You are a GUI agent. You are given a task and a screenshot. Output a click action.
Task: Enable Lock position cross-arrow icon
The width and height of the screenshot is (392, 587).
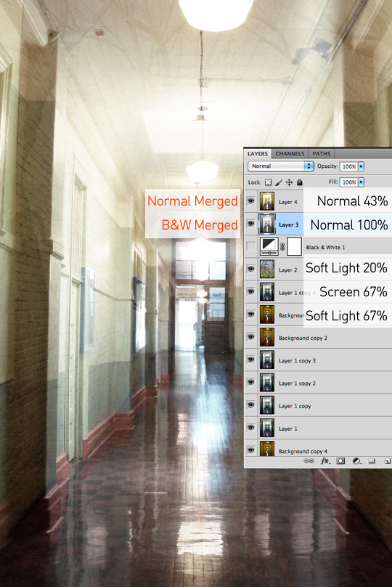pyautogui.click(x=289, y=182)
